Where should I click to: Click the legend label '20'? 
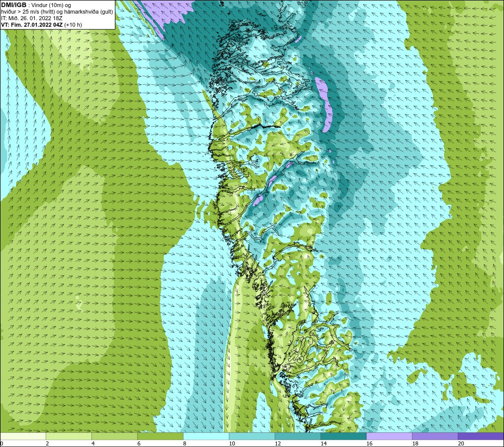tap(461, 444)
